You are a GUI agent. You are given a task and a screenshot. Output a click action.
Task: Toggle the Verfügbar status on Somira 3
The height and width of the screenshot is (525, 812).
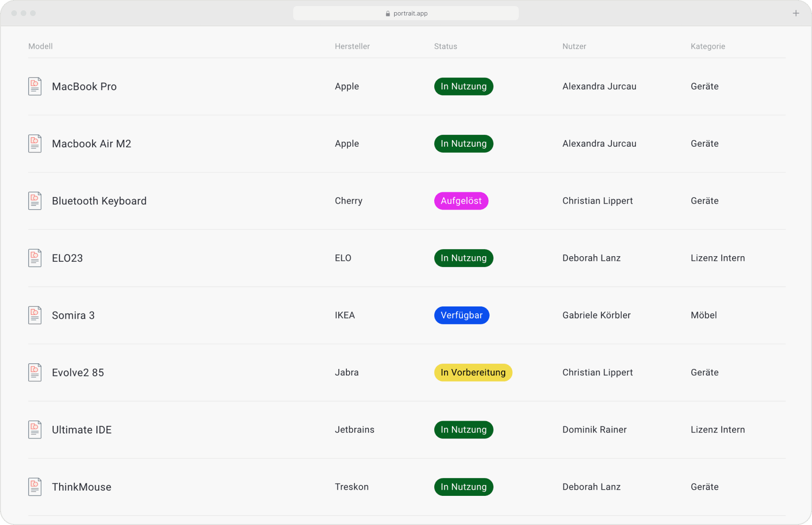[x=461, y=315]
